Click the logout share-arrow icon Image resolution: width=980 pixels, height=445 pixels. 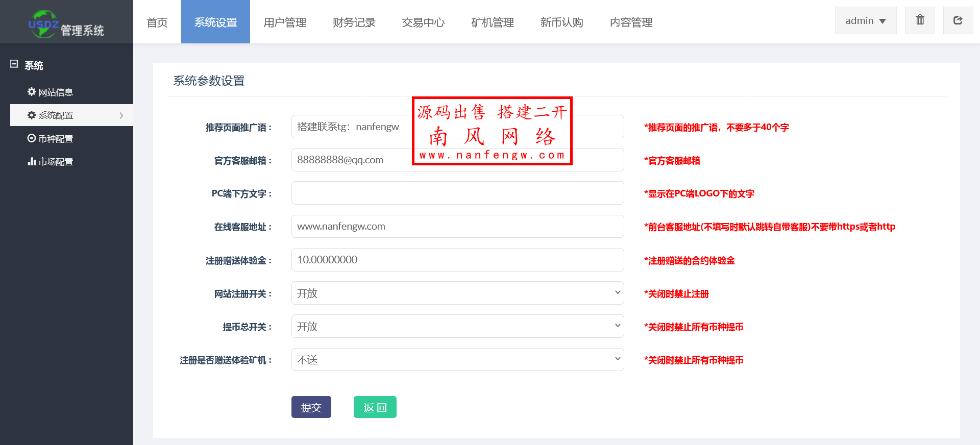tap(958, 20)
